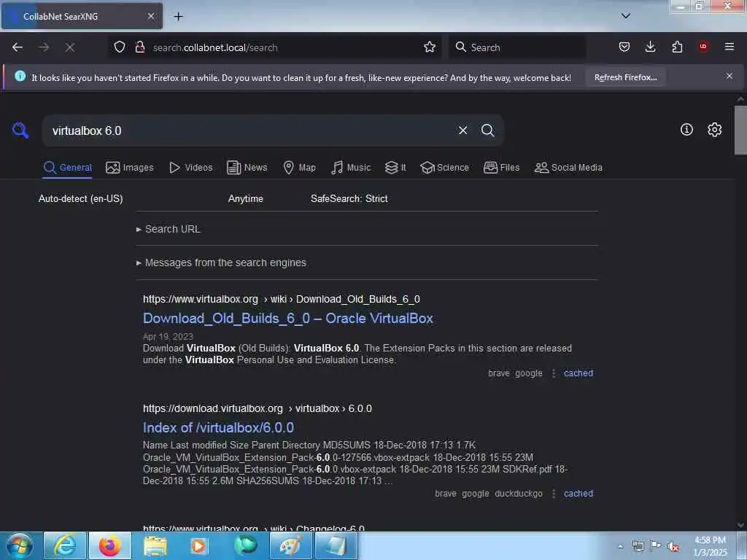Click the Refresh Firefox button
The width and height of the screenshot is (747, 560).
coord(625,77)
